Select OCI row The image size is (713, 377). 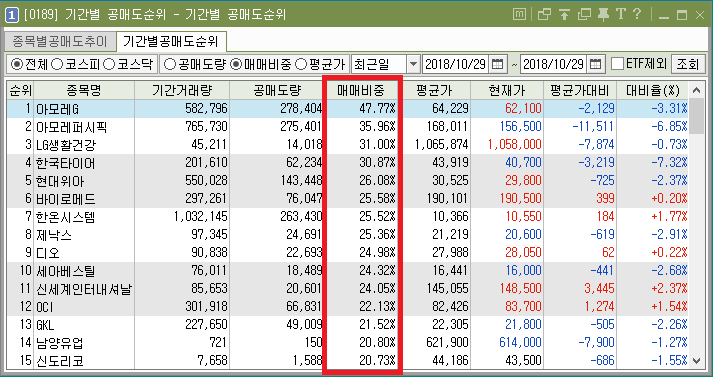pyautogui.click(x=348, y=307)
